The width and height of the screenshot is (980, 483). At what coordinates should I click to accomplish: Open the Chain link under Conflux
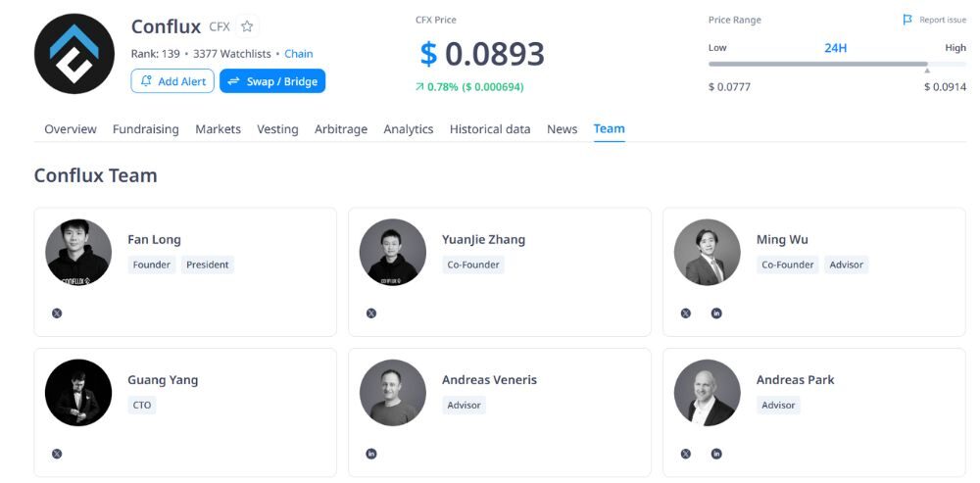299,54
